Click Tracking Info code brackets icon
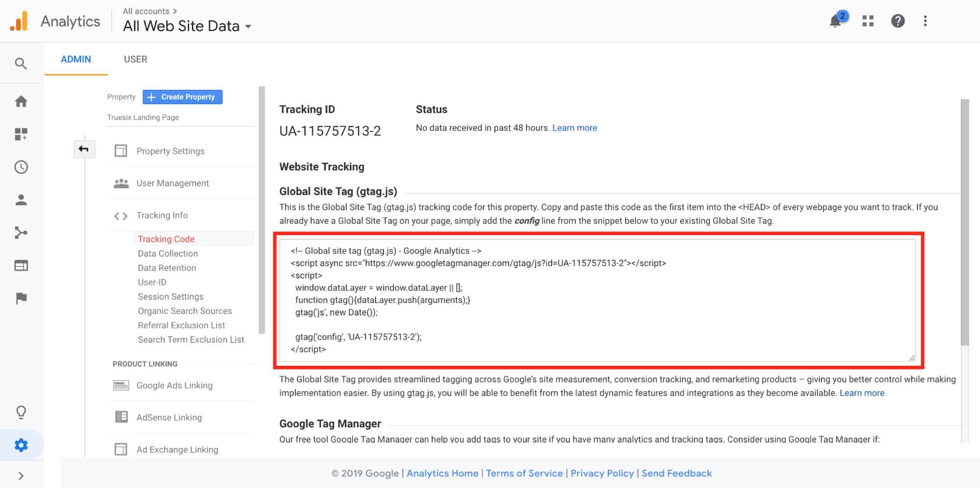This screenshot has width=980, height=488. pos(121,216)
